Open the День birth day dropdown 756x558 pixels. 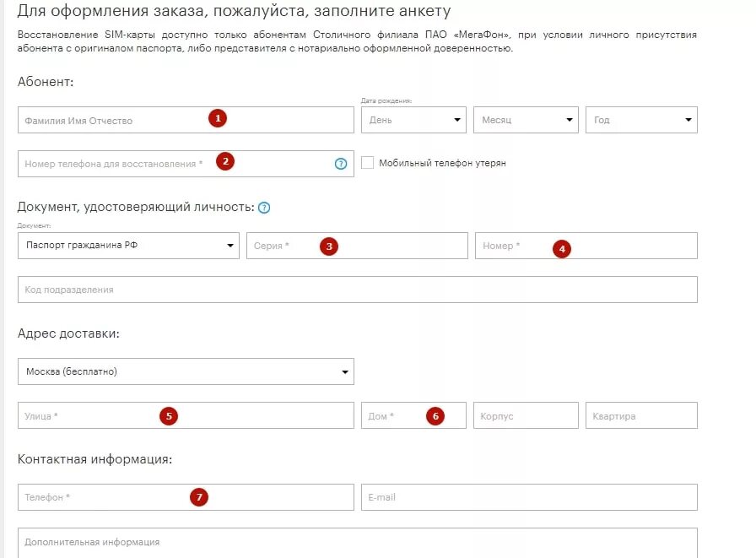[413, 120]
